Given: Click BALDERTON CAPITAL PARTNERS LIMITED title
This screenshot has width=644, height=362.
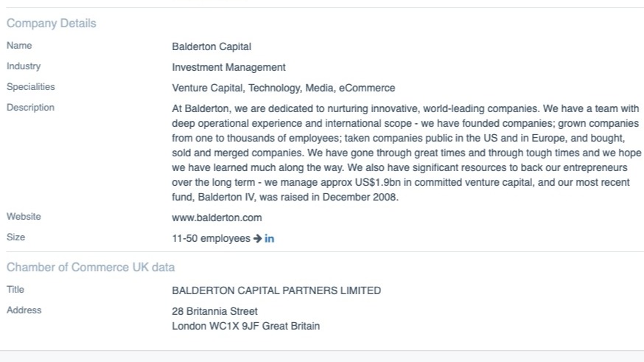Looking at the screenshot, I should 276,290.
